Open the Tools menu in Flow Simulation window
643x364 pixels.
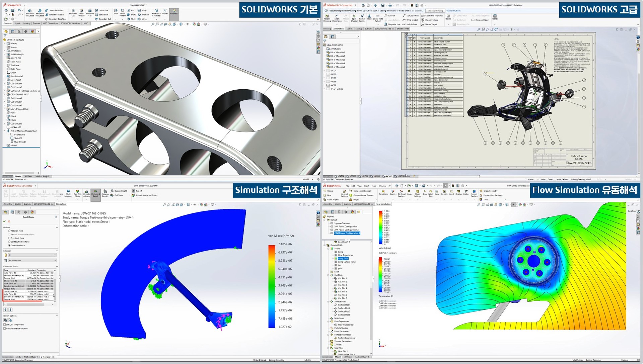(374, 186)
